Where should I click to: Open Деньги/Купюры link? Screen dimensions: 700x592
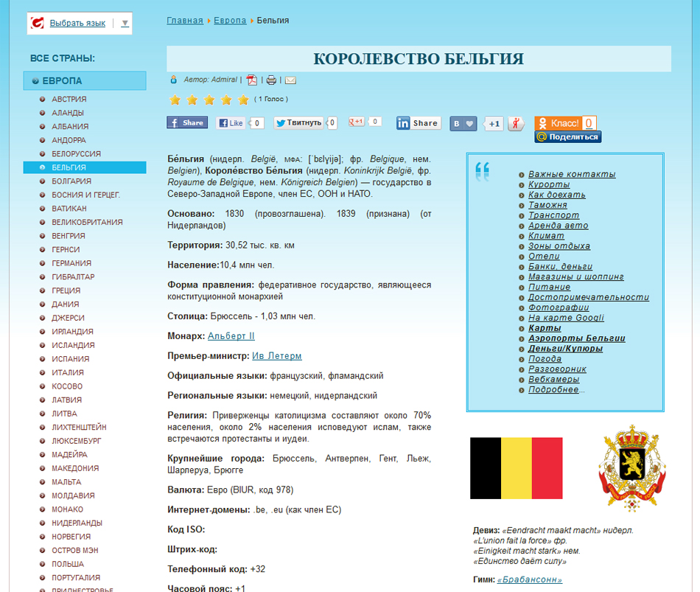566,349
